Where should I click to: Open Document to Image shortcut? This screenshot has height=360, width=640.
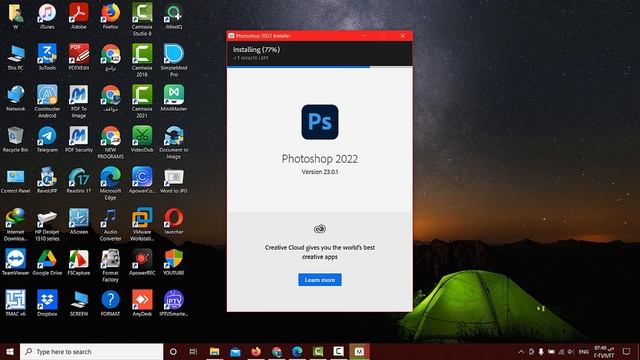[x=173, y=142]
